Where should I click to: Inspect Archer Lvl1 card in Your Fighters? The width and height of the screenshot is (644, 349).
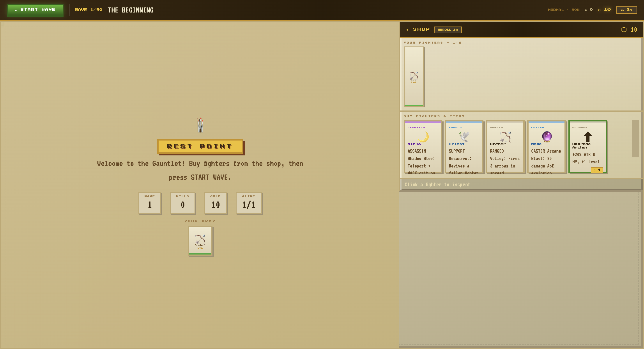point(414,77)
